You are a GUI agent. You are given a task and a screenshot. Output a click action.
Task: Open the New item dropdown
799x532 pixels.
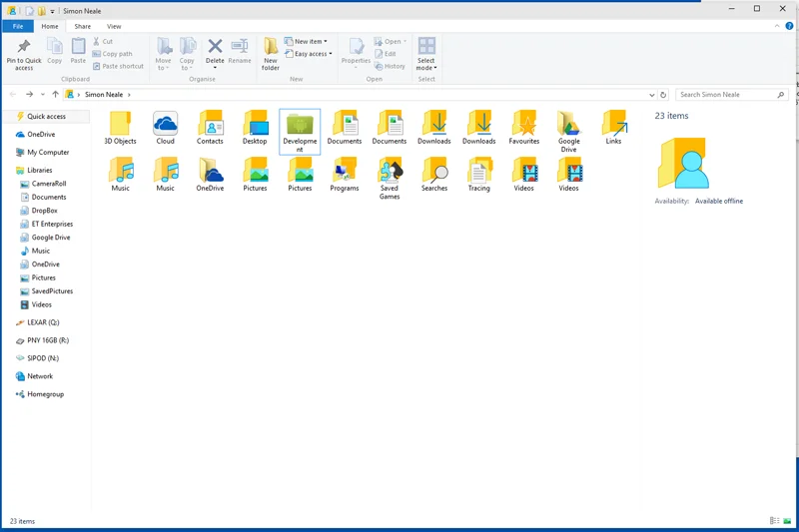(306, 41)
